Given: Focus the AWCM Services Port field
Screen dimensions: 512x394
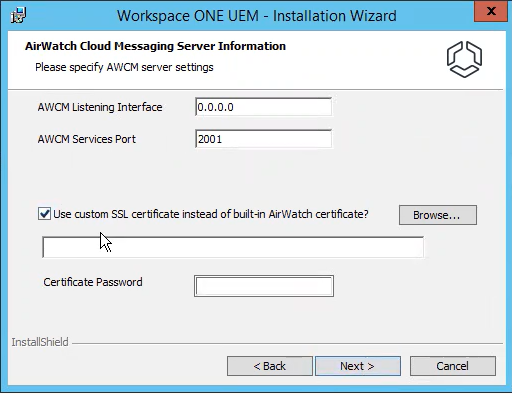Looking at the screenshot, I should (x=263, y=139).
